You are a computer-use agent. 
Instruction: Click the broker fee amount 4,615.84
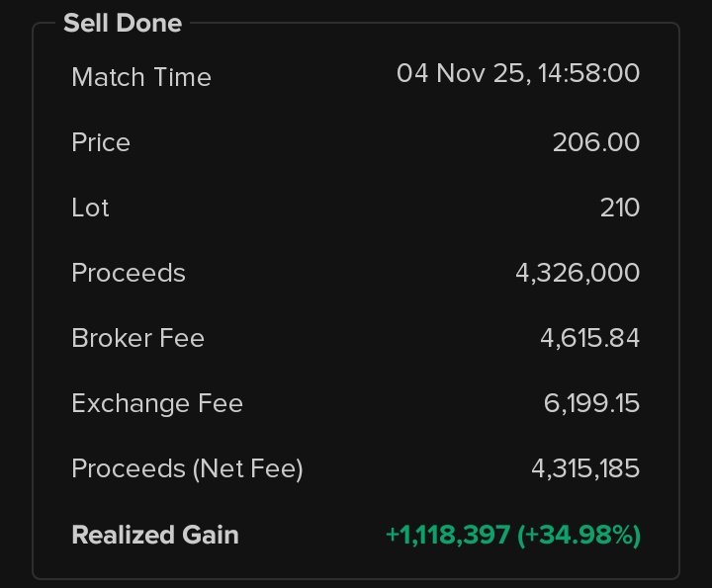[x=589, y=338]
